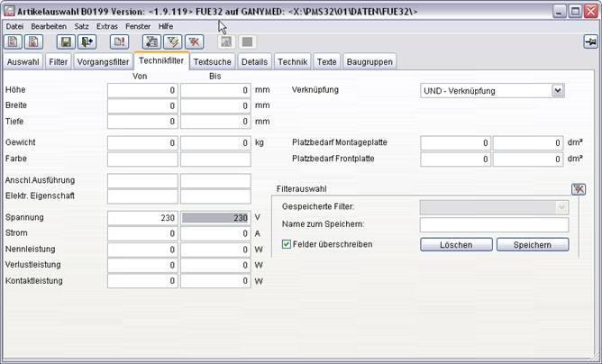
Task: Open the Satz menu
Action: [81, 26]
